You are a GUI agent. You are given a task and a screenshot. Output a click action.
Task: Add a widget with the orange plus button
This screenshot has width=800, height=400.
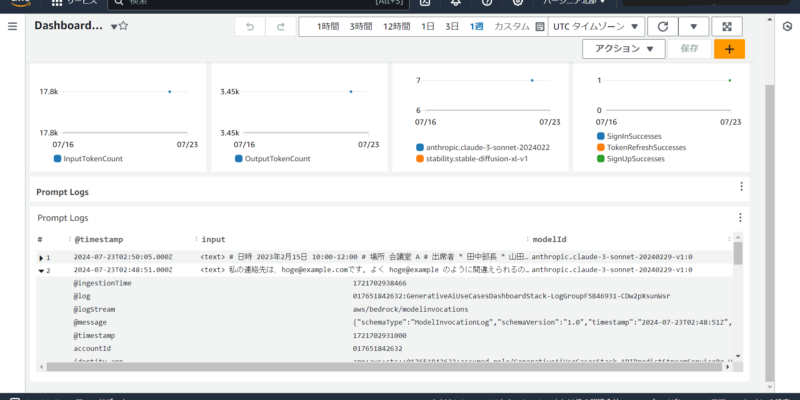[728, 48]
